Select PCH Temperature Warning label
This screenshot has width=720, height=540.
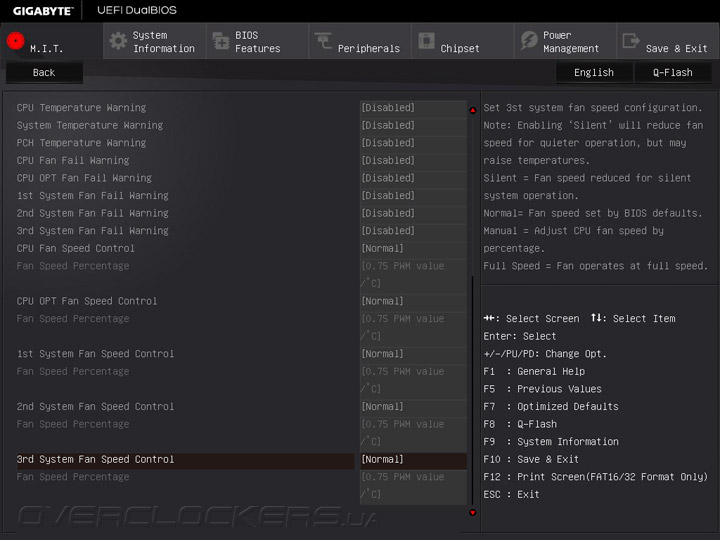point(81,143)
